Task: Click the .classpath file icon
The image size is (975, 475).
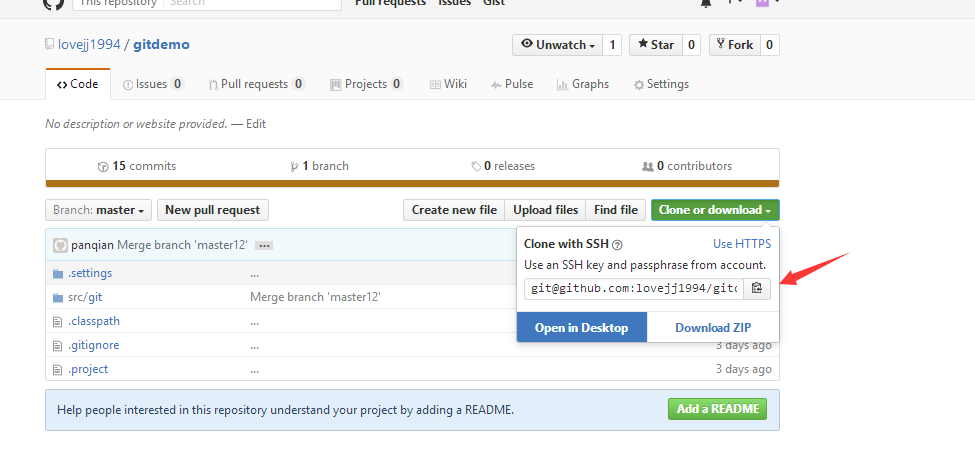Action: coord(58,321)
